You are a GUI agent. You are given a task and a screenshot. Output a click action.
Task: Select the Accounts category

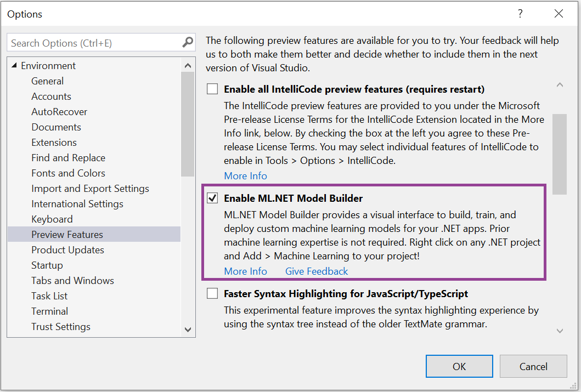pyautogui.click(x=51, y=96)
